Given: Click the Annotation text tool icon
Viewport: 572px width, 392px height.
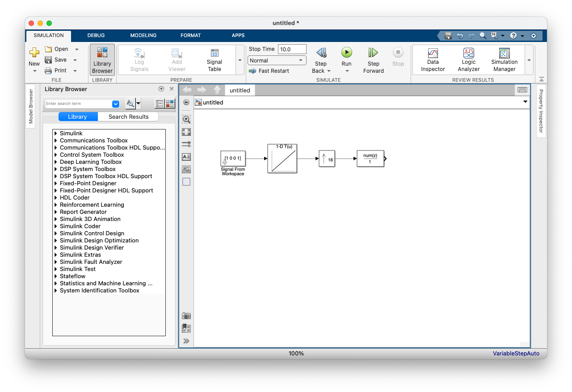Looking at the screenshot, I should (x=186, y=157).
